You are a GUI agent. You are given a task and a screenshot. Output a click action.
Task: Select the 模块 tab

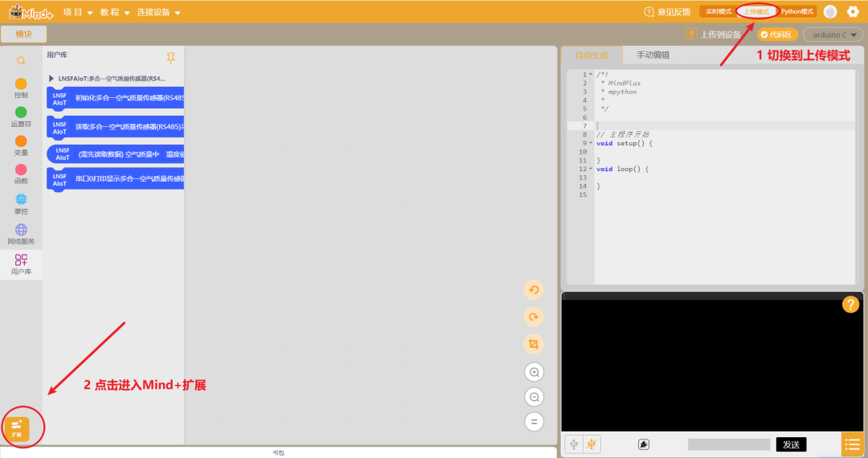point(24,34)
